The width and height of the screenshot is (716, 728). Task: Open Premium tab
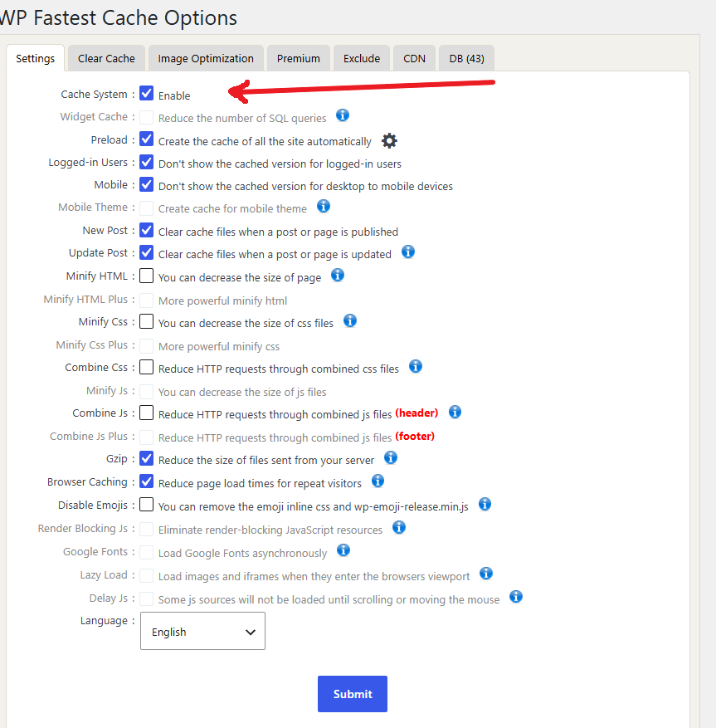(x=299, y=58)
